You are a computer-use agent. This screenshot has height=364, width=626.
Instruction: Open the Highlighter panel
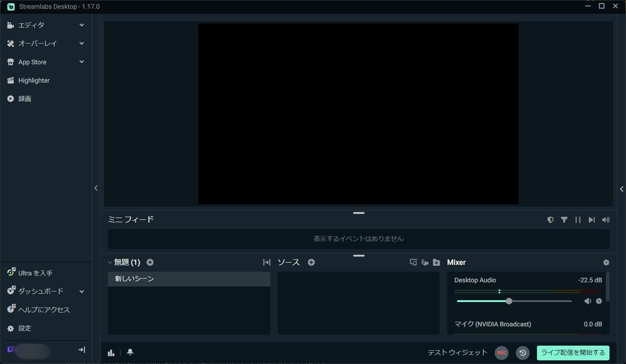click(34, 80)
